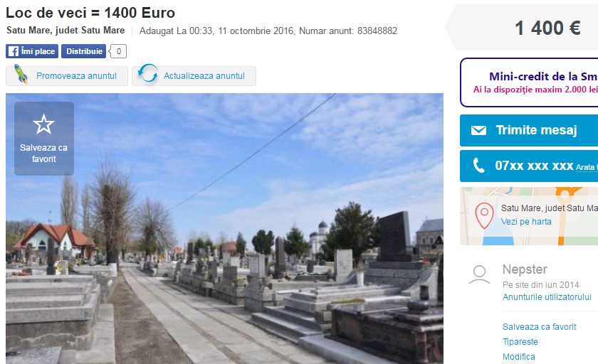This screenshot has width=598, height=364.
Task: Open the Mini-credit advertisement banner
Action: (530, 82)
